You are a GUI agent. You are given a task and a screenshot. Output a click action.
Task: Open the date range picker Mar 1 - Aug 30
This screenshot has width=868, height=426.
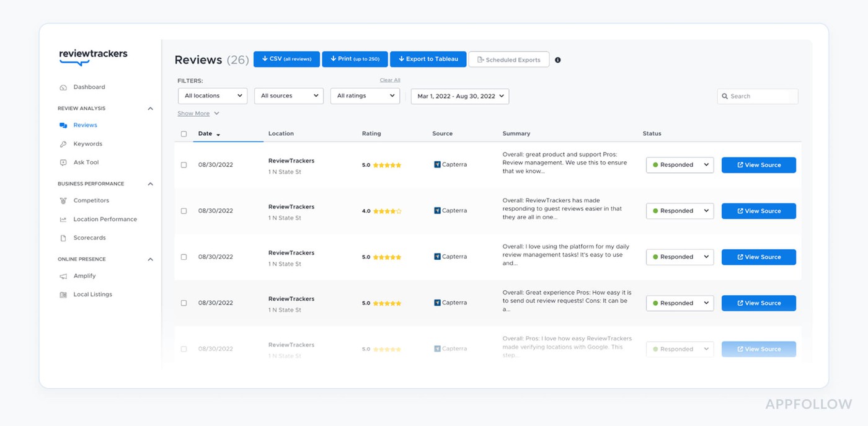point(459,96)
